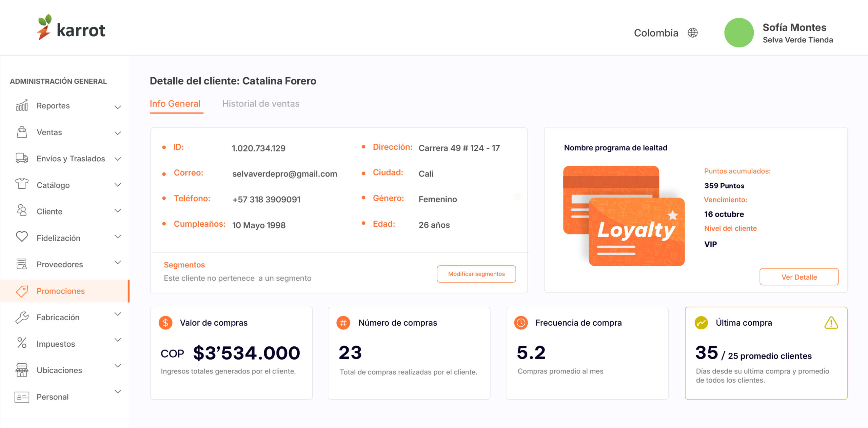Click the Fabricación wrench icon
The width and height of the screenshot is (868, 428).
(22, 317)
